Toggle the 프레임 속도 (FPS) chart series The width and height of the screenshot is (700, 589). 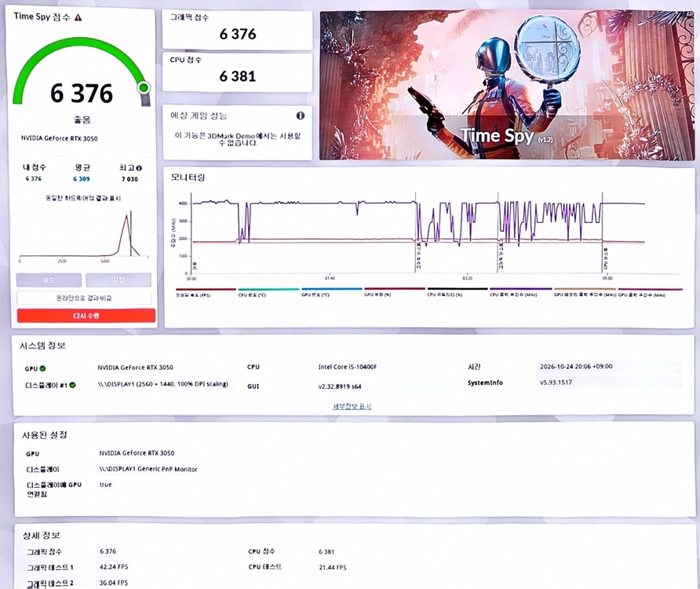[x=206, y=292]
